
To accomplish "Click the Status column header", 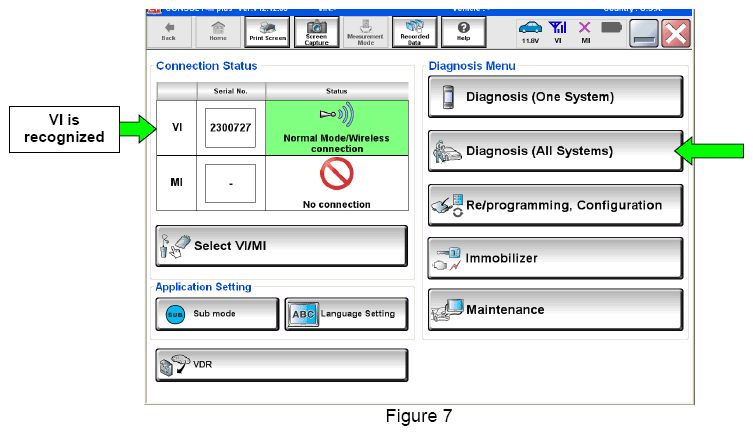I will (x=337, y=91).
